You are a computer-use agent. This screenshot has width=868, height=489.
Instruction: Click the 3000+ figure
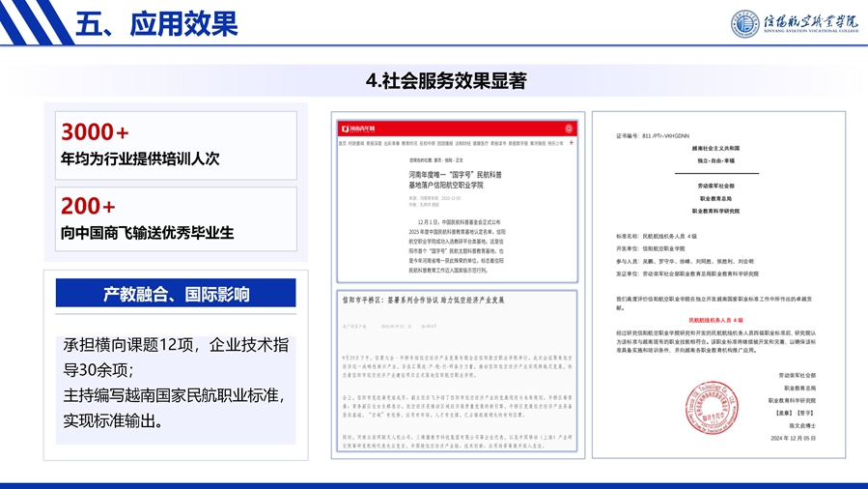point(95,131)
